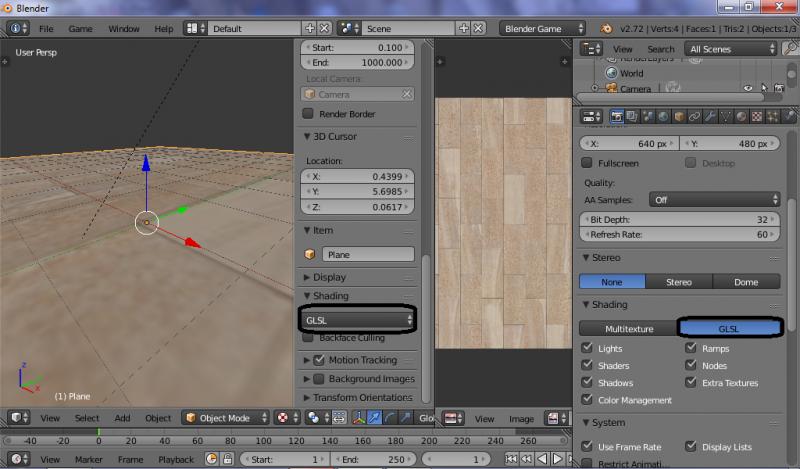
Task: Toggle the Fullscreen checkbox
Action: [x=587, y=163]
